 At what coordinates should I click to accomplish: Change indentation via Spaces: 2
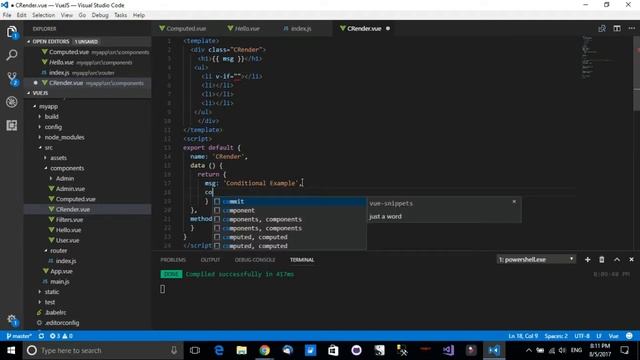pos(556,336)
